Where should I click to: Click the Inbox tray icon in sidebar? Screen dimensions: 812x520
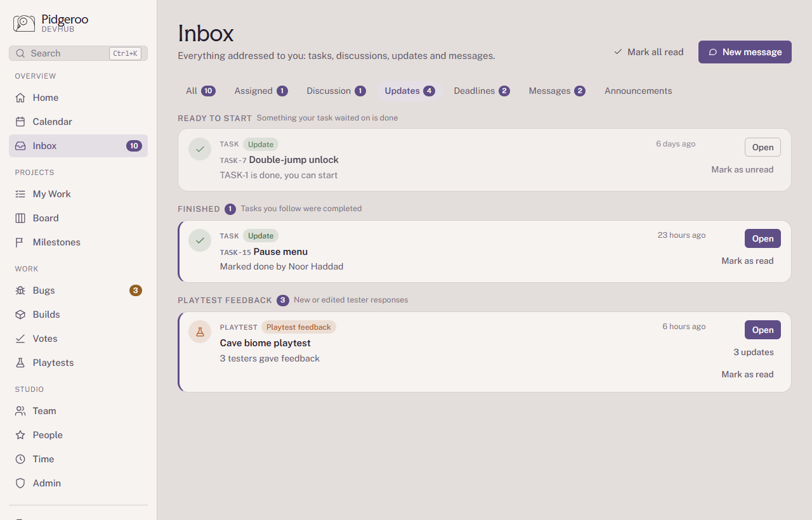[21, 146]
